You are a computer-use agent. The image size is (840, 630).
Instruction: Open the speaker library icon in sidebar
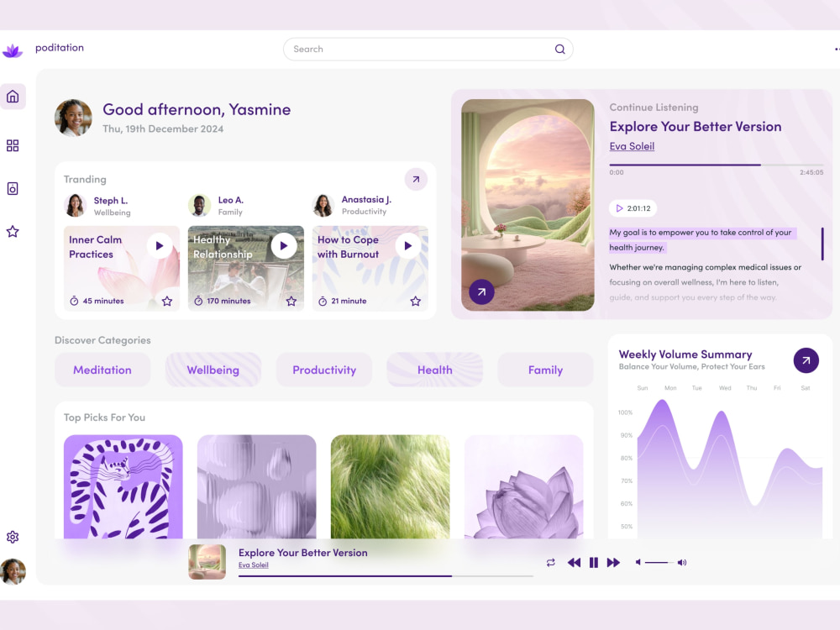pos(13,188)
